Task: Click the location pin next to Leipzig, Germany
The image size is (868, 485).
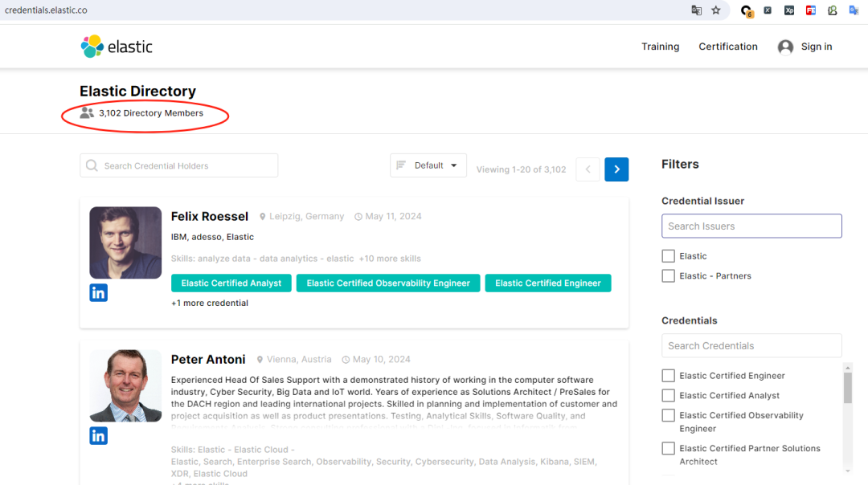Action: click(x=262, y=217)
